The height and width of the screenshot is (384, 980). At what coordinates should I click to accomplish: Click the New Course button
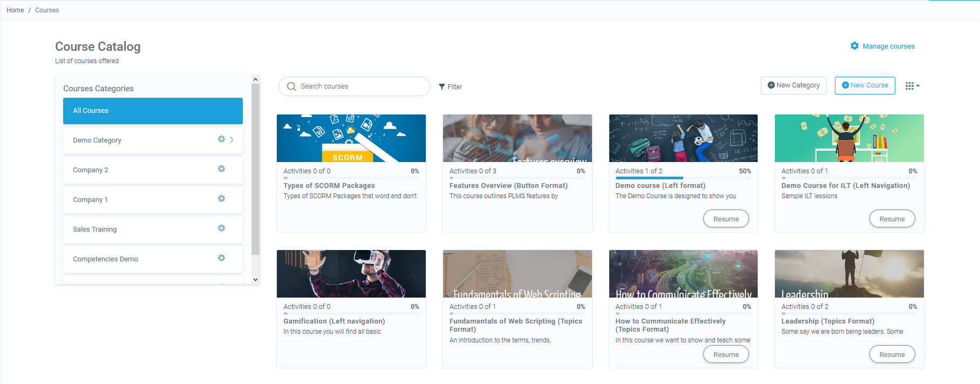click(865, 85)
